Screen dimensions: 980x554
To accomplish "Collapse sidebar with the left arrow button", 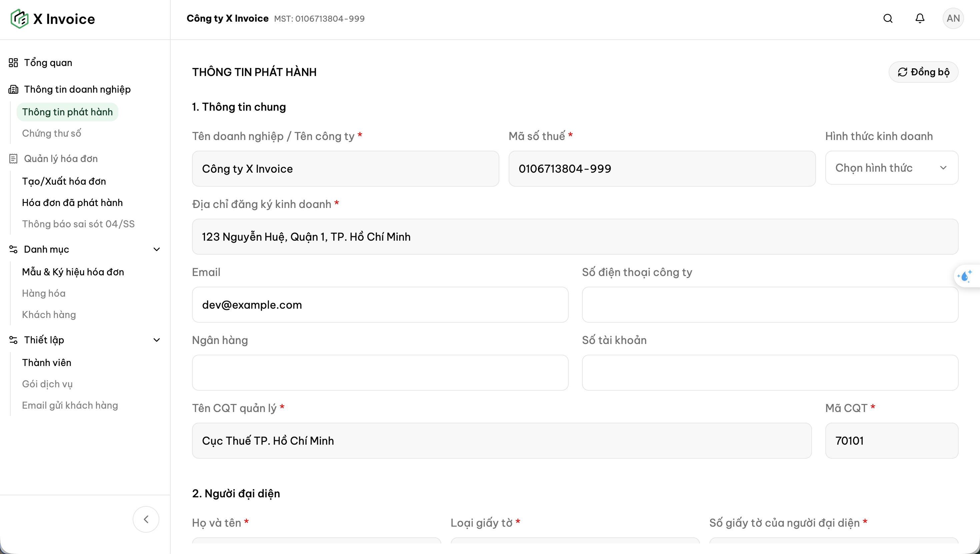I will 146,519.
